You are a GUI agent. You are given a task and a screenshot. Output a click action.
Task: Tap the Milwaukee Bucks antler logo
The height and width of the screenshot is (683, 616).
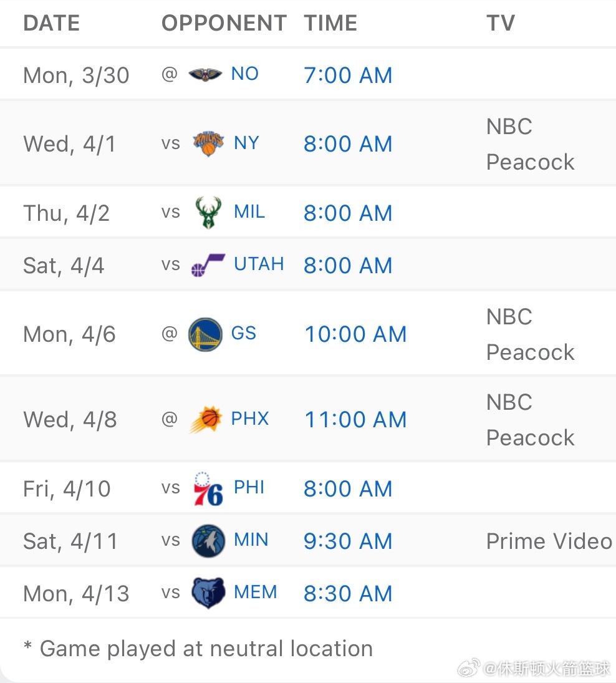coord(208,212)
